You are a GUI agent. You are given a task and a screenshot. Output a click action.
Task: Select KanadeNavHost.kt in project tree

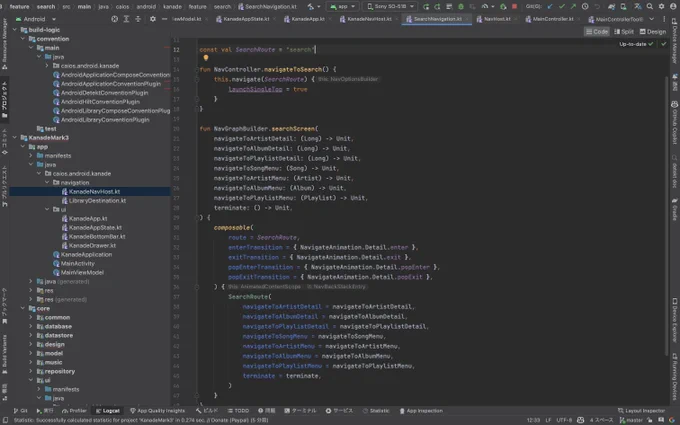click(x=90, y=191)
